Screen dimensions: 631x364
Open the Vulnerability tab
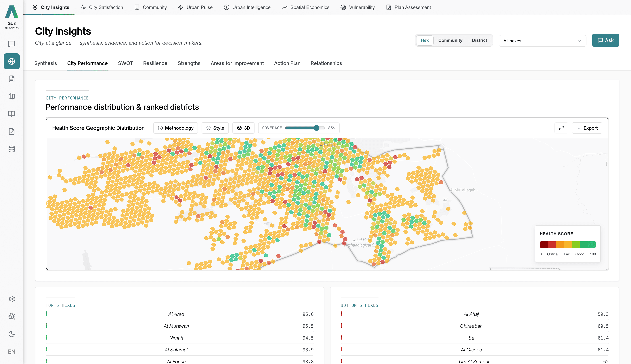pyautogui.click(x=358, y=7)
